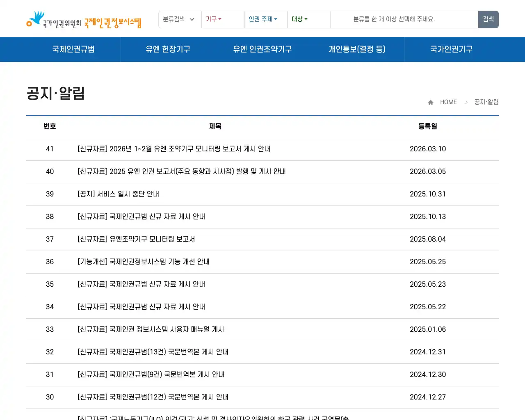Image resolution: width=525 pixels, height=420 pixels.
Task: Expand the 기구 filter dropdown
Action: [x=214, y=19]
